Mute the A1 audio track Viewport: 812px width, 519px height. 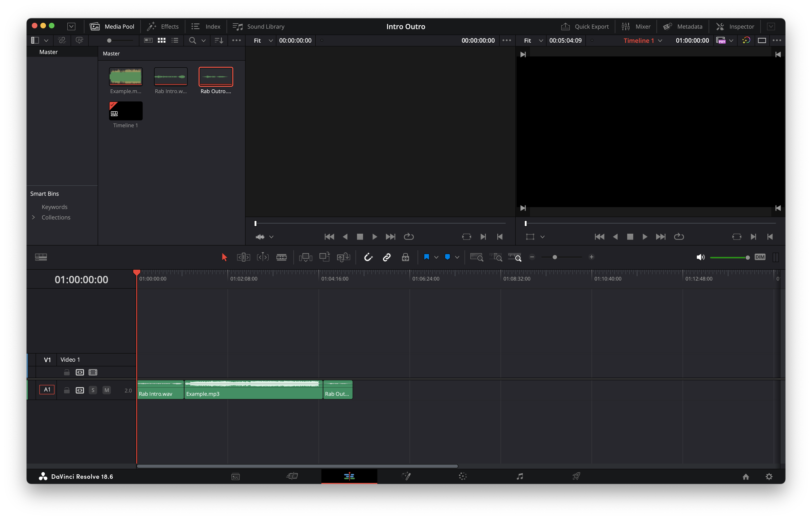[106, 390]
